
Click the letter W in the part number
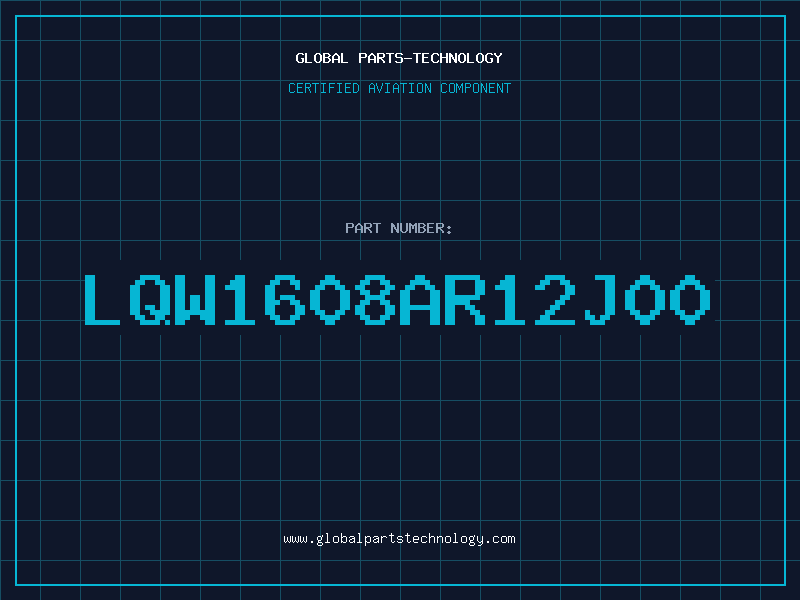(x=194, y=299)
